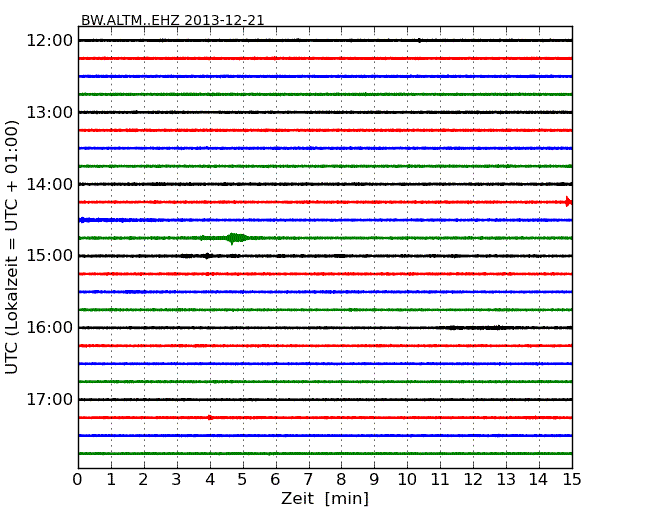Click the x-axis tick label 14

point(538,480)
